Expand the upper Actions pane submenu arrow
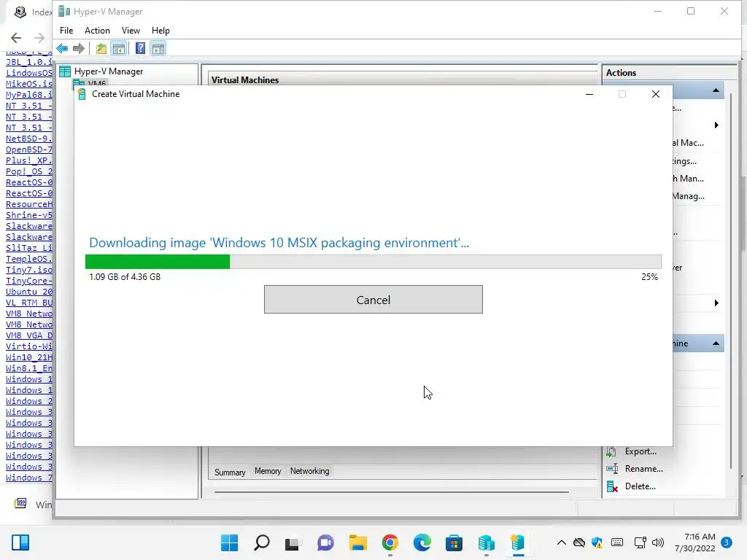This screenshot has width=747, height=560. pos(716,125)
